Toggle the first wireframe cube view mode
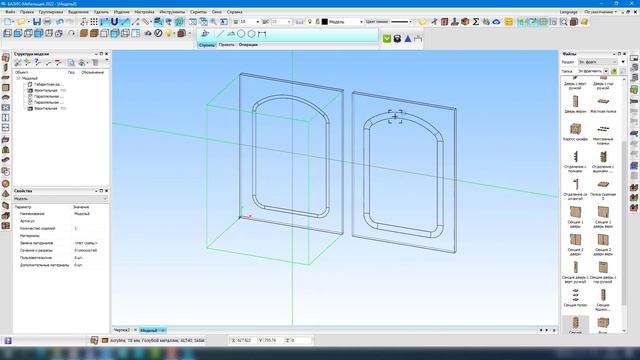Image resolution: width=640 pixels, height=360 pixels. (7, 33)
